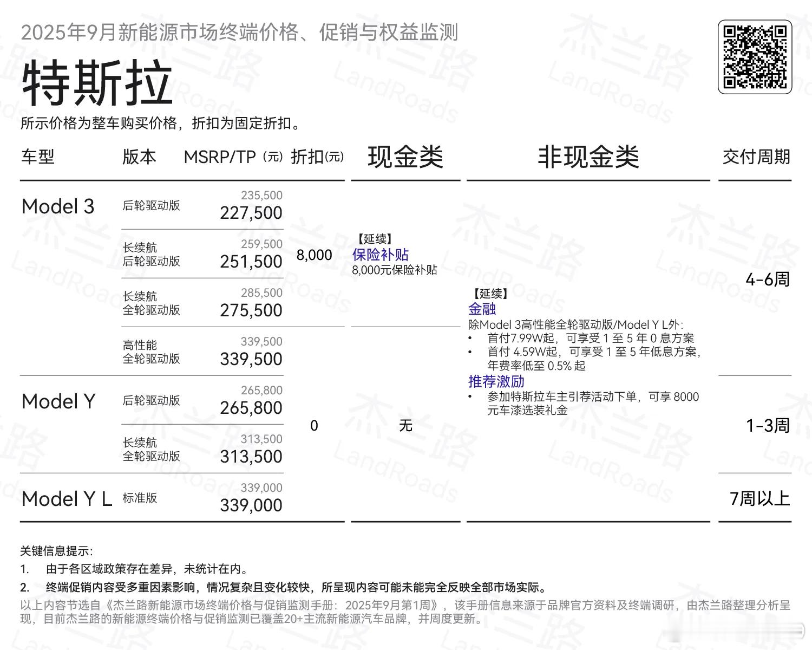Click the MSRP value 235,500

point(262,195)
